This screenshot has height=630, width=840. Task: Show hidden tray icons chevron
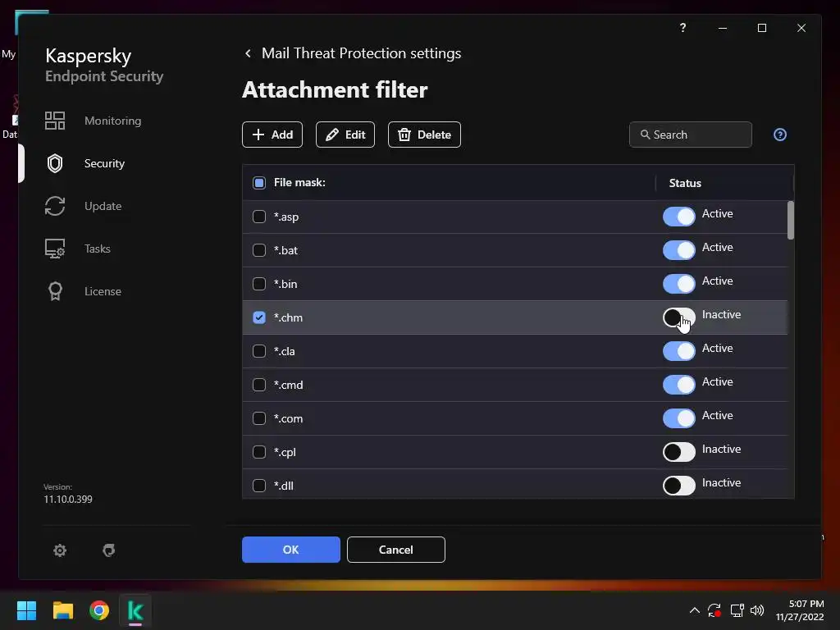[694, 610]
